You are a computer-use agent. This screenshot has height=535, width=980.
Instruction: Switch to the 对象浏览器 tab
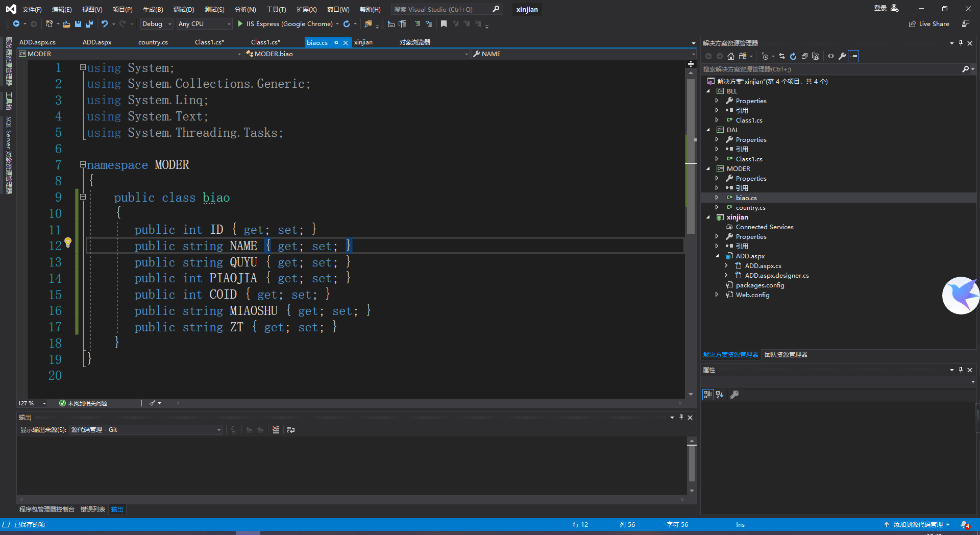(415, 42)
